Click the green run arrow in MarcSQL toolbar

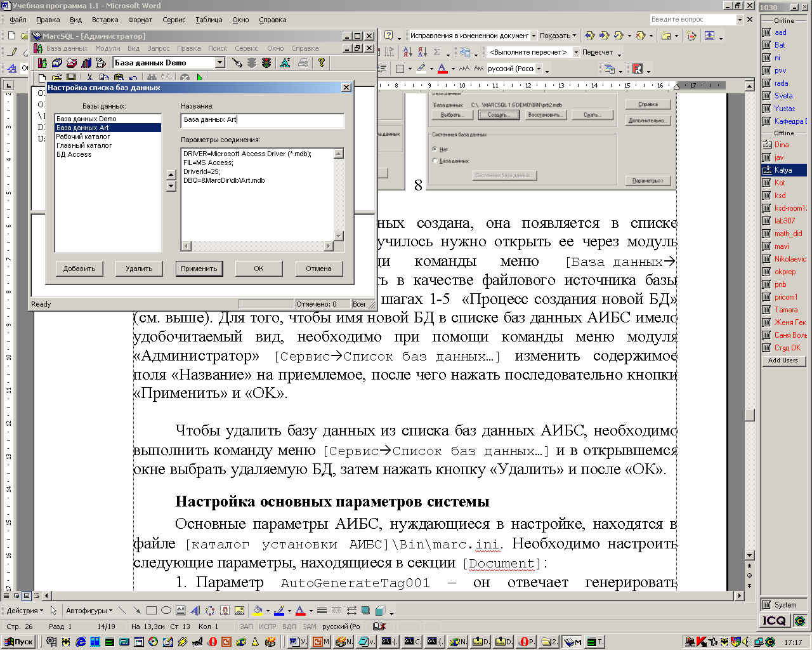199,77
